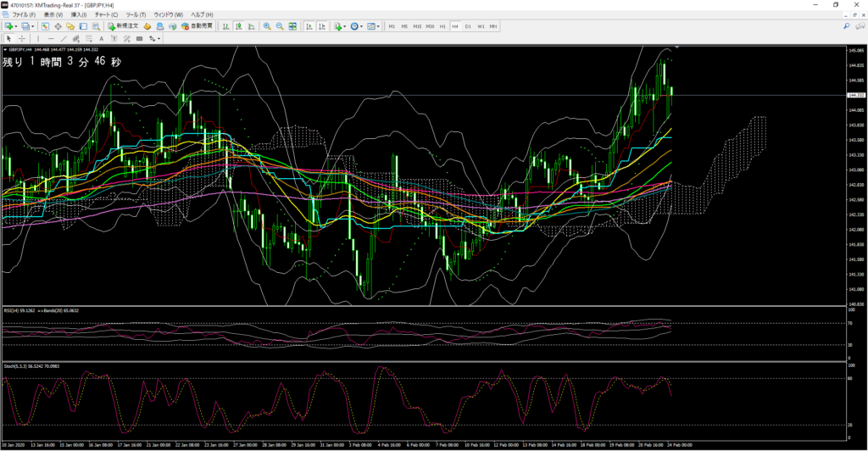Open the MetaEditor book icon
Viewport: 868px width, 451px height.
pyautogui.click(x=147, y=26)
